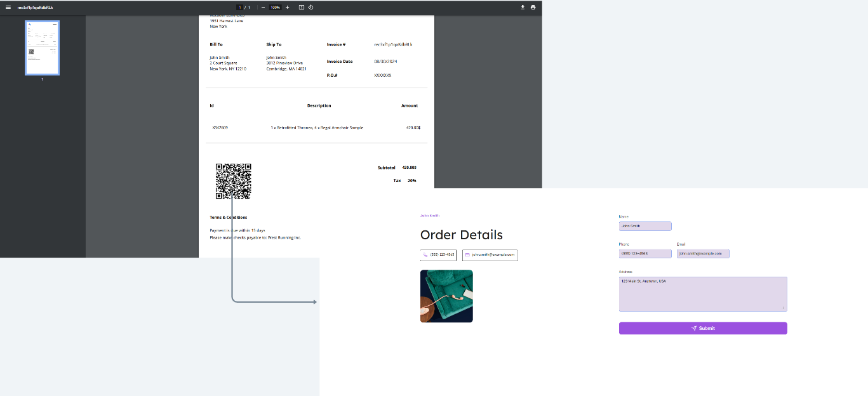Click the "Amount" column header
This screenshot has height=396, width=868.
[x=410, y=106]
